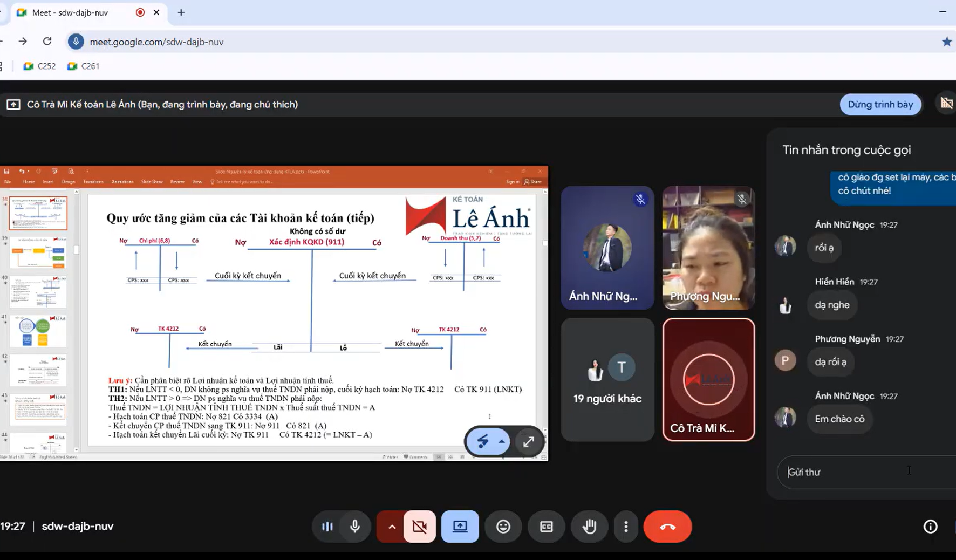The width and height of the screenshot is (956, 560).
Task: Open more options three-dot menu
Action: (x=625, y=527)
